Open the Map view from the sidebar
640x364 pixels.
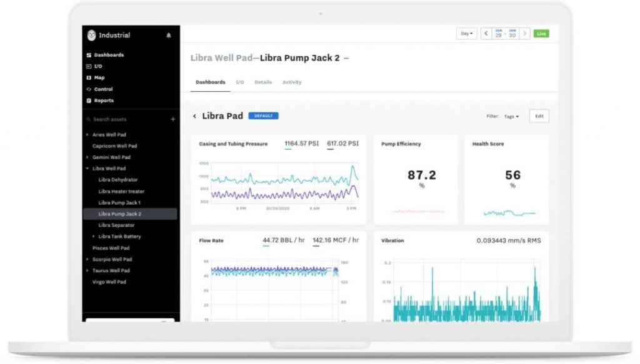(x=96, y=77)
